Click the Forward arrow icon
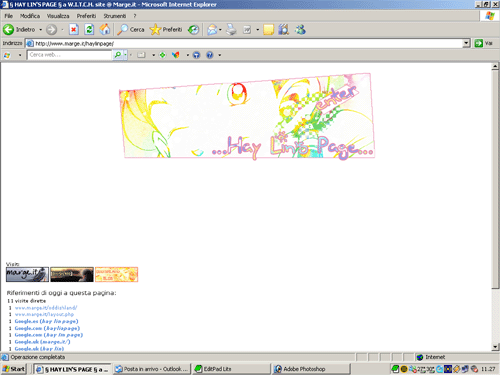500x375 pixels. point(51,30)
